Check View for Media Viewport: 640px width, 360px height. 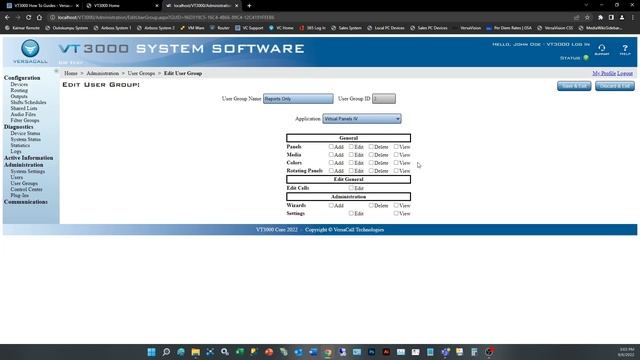pos(396,155)
